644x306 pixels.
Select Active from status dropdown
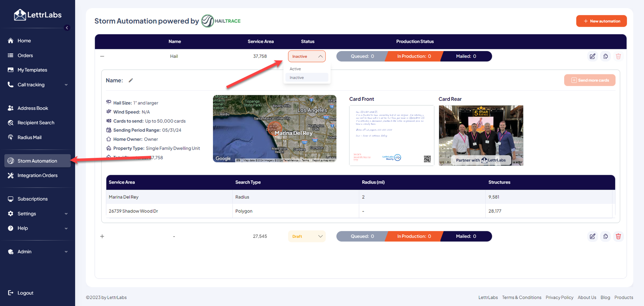307,69
